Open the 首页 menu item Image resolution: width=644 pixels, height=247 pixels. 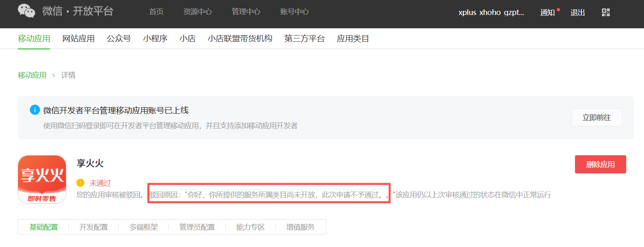[156, 12]
